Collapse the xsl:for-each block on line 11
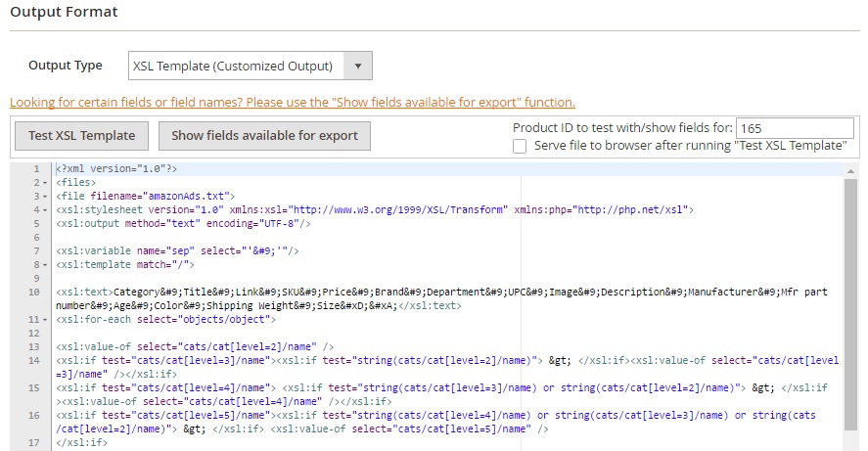This screenshot has height=451, width=868. point(46,320)
